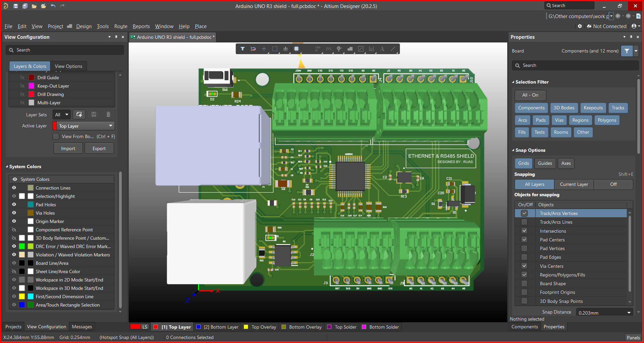Click the Layer Set delete trash icon
Screen dimensions: 644x343
[x=108, y=115]
